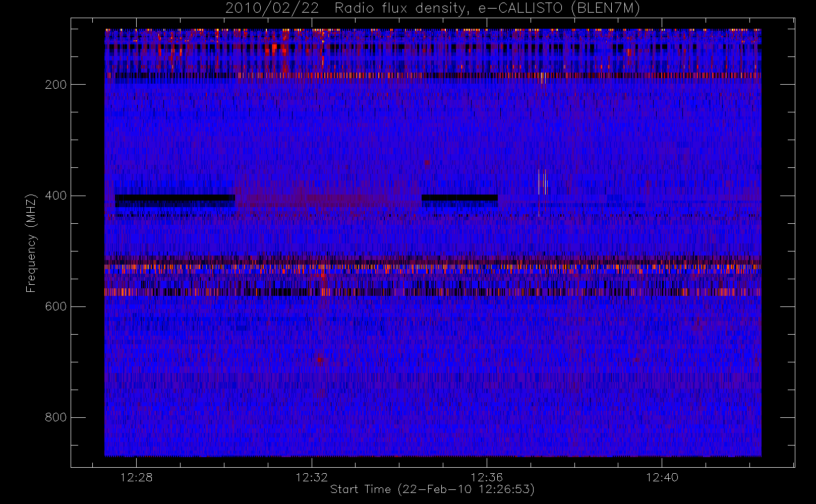Click the 200 frequency tick label

click(x=55, y=85)
